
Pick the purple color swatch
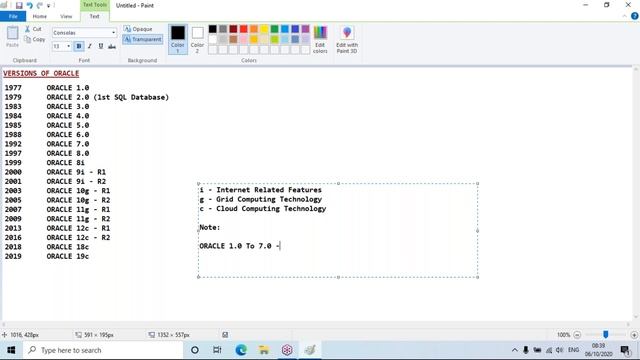(x=305, y=29)
